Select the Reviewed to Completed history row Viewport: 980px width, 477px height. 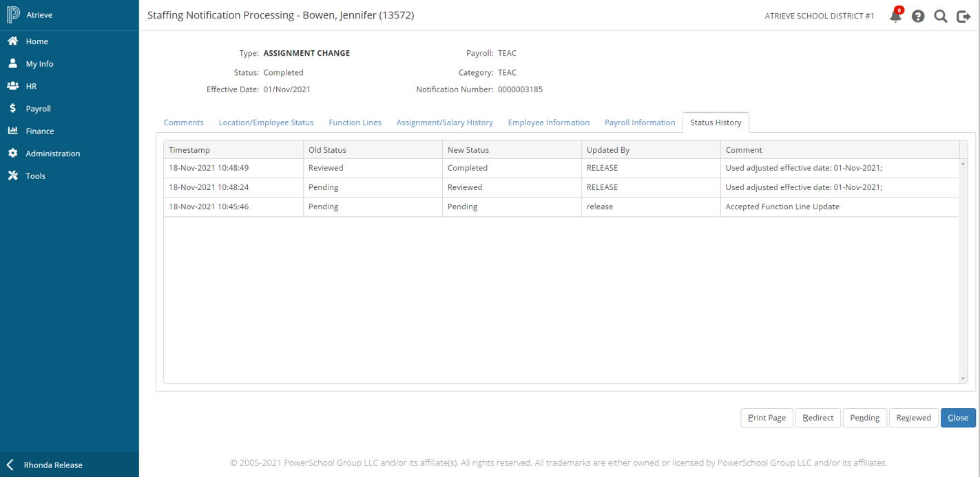click(x=561, y=168)
